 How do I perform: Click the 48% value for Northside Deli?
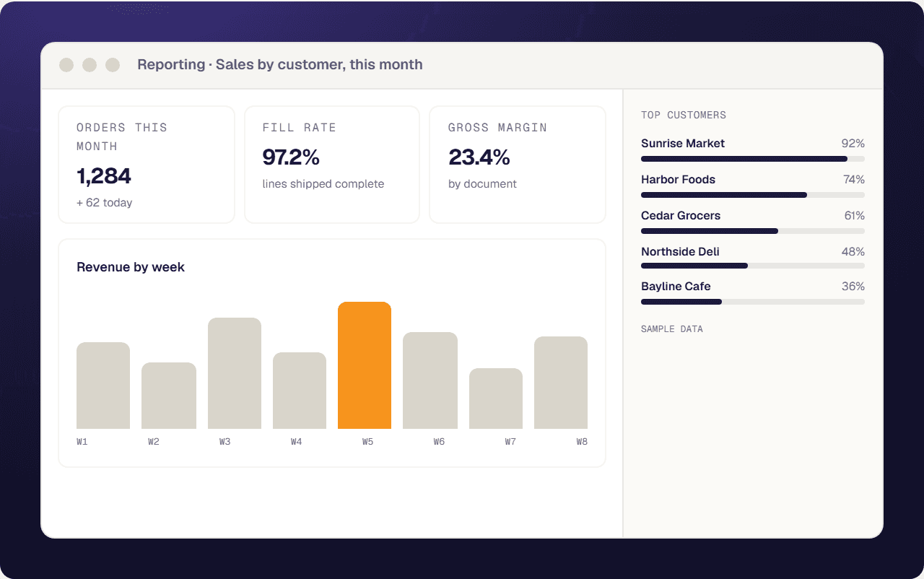[x=853, y=252]
